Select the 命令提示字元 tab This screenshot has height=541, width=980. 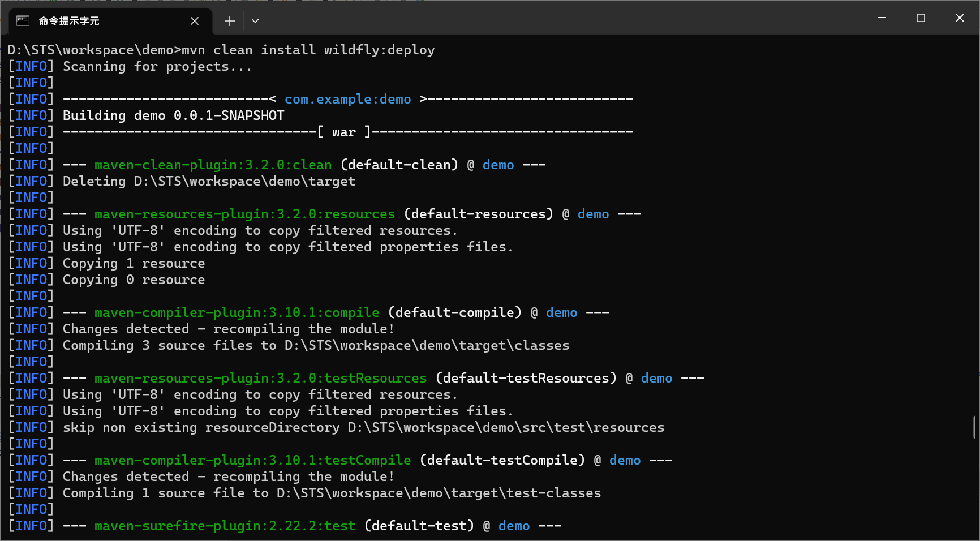(85, 20)
